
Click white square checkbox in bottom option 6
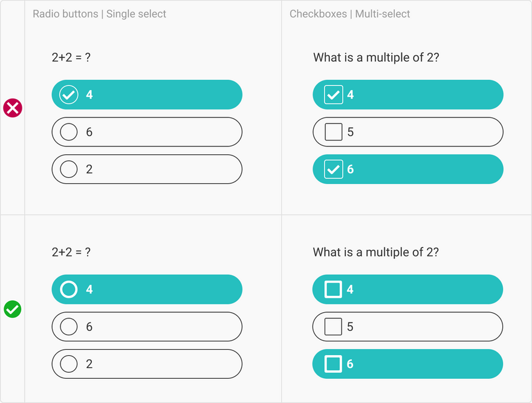point(334,364)
